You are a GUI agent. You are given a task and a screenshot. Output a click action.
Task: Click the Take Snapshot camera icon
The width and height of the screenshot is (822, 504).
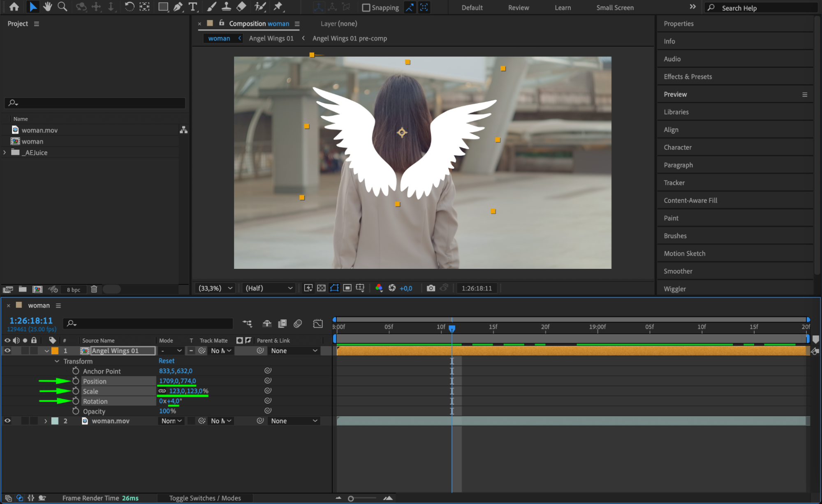pos(431,288)
